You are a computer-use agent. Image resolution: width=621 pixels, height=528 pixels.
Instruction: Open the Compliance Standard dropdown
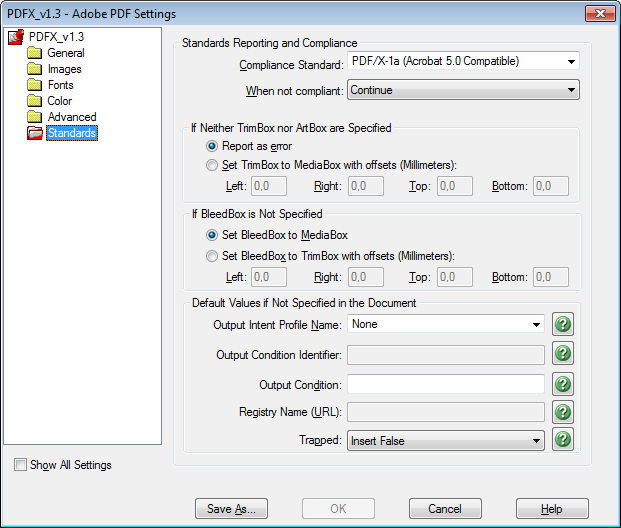[x=463, y=61]
